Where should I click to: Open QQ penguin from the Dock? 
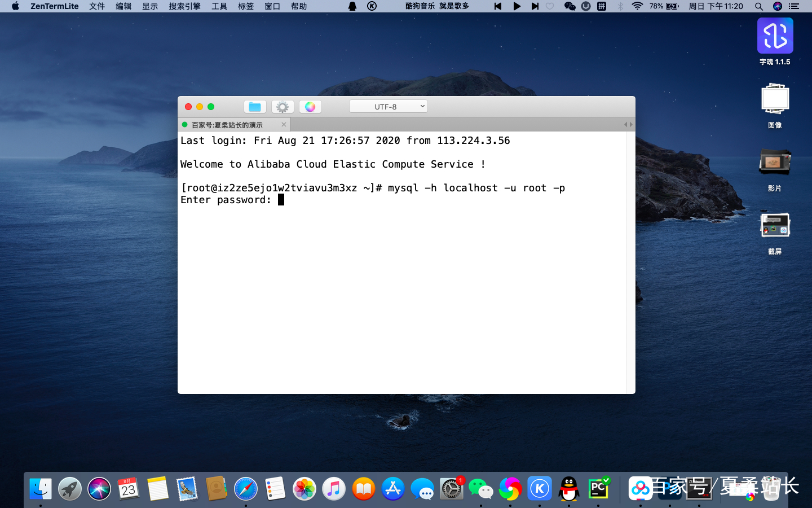coord(569,489)
